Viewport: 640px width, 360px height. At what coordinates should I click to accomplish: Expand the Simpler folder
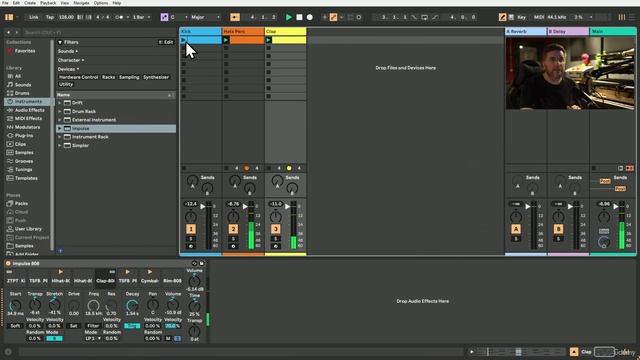tap(60, 145)
